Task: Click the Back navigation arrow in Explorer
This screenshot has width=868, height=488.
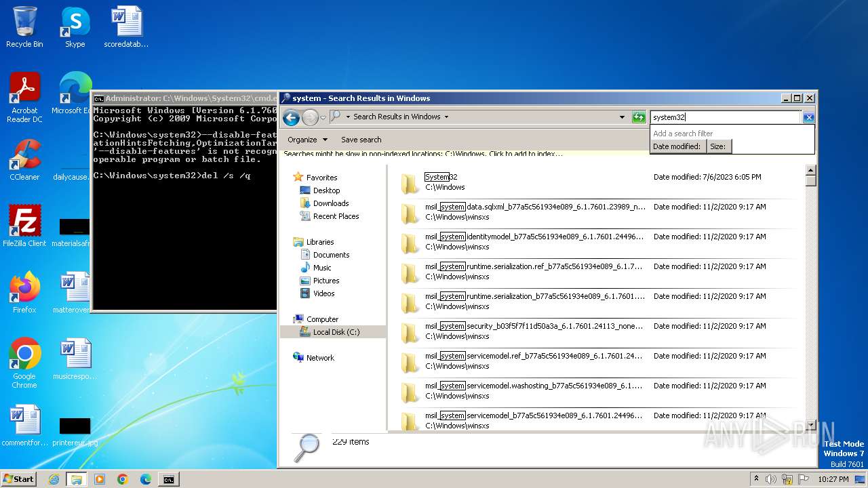Action: (292, 117)
